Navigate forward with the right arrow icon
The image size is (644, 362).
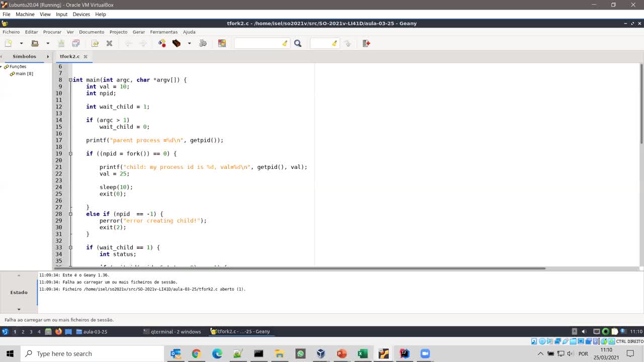pos(143,43)
